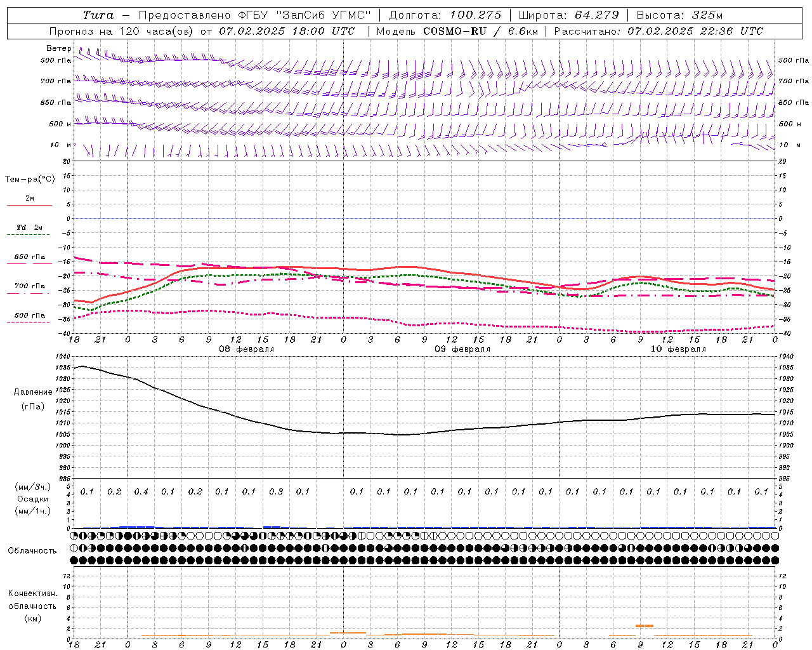Click the "850 гПа" temperature legend entry
This screenshot has height=650, width=812.
[30, 257]
